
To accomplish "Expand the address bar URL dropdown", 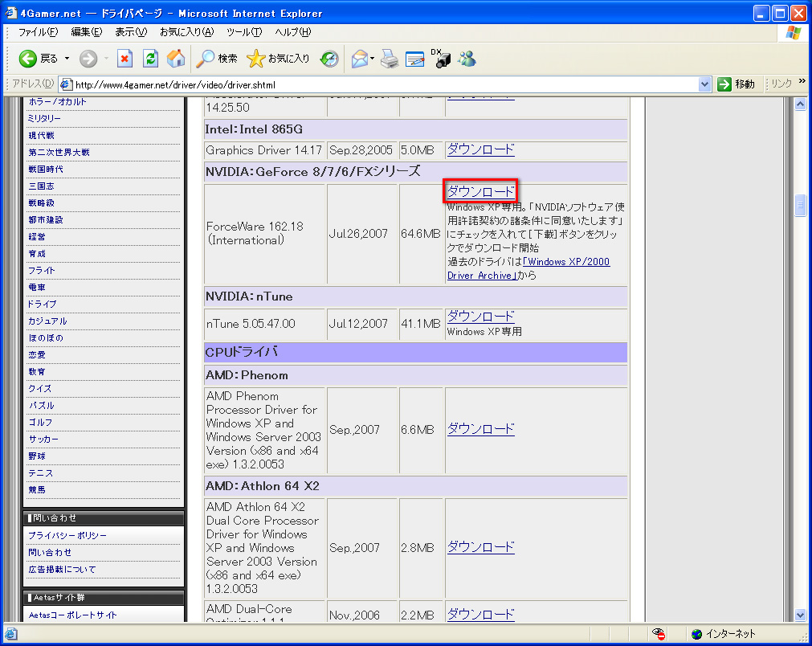I will (x=704, y=84).
